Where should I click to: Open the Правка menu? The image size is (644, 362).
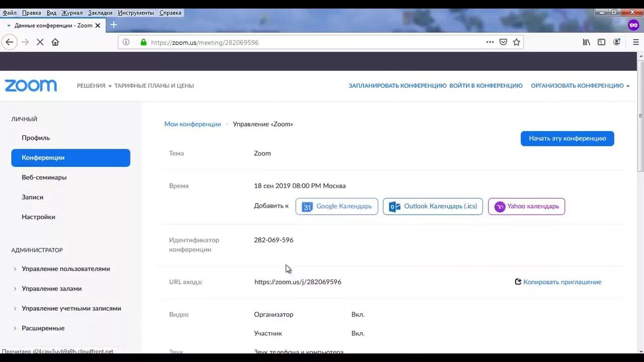32,13
